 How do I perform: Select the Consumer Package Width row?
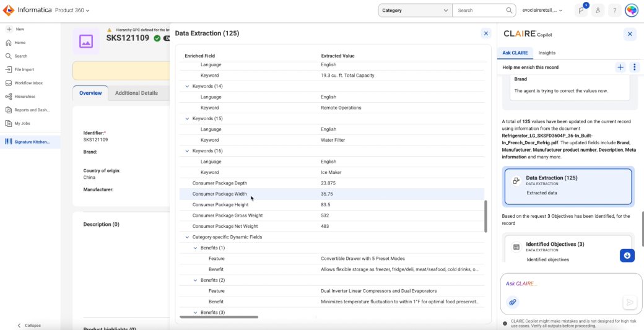332,194
